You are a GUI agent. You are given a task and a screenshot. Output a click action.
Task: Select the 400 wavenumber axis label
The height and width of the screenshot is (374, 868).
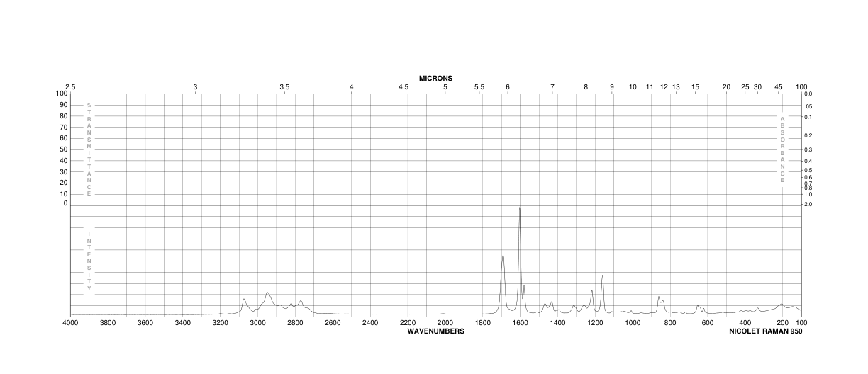[x=745, y=323]
